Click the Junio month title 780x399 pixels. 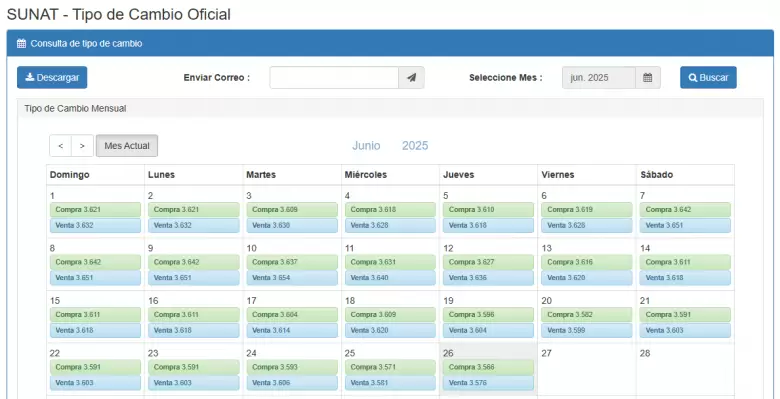pos(366,146)
